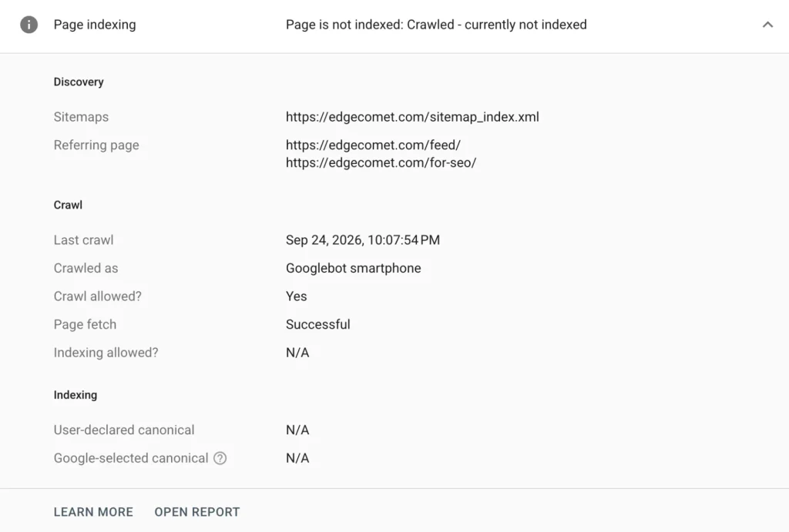This screenshot has height=532, width=789.
Task: Click the Crawl section heading
Action: (68, 205)
